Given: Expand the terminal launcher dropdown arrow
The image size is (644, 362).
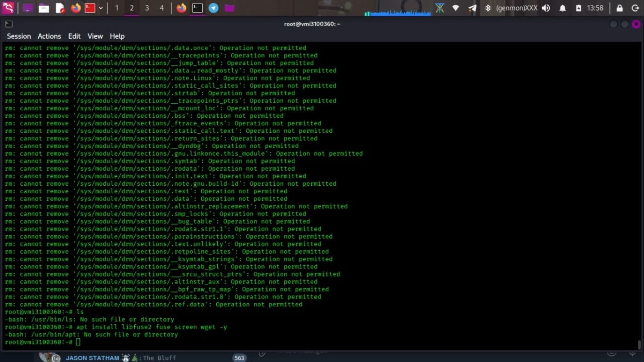Looking at the screenshot, I should pyautogui.click(x=101, y=8).
